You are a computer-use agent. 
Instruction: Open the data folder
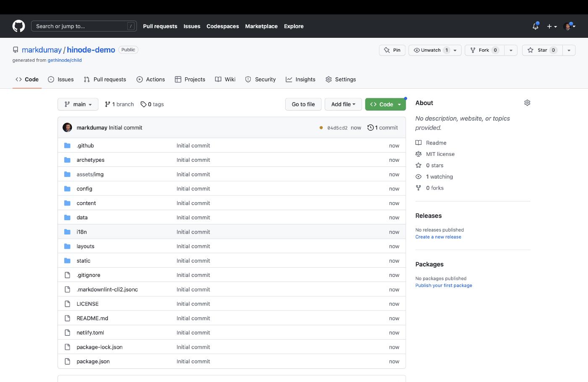(x=82, y=217)
